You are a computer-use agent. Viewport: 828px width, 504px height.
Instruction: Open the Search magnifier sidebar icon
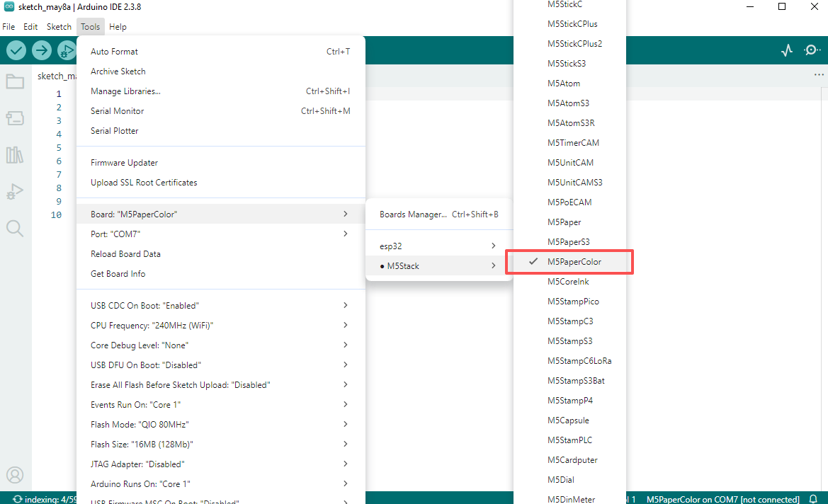[15, 229]
